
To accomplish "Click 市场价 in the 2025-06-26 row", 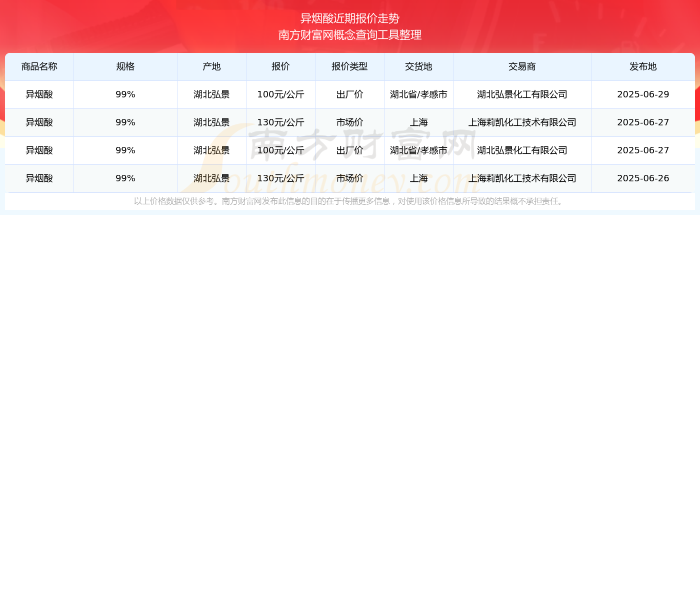I will coord(349,179).
